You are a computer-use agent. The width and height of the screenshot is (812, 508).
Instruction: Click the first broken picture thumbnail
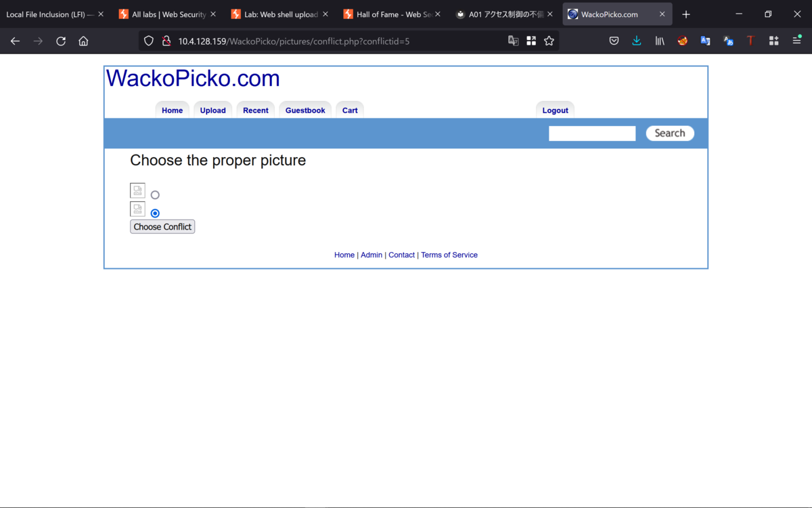click(x=137, y=191)
